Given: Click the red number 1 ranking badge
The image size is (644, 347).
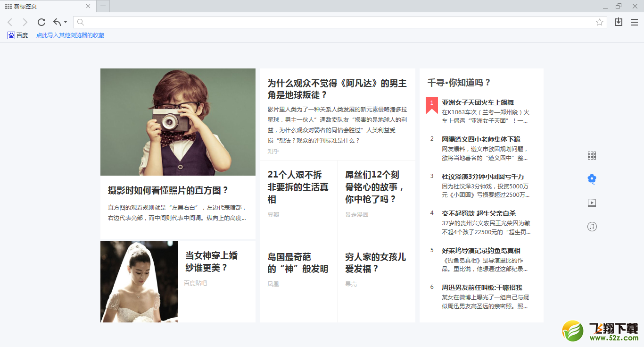Looking at the screenshot, I should pos(431,105).
